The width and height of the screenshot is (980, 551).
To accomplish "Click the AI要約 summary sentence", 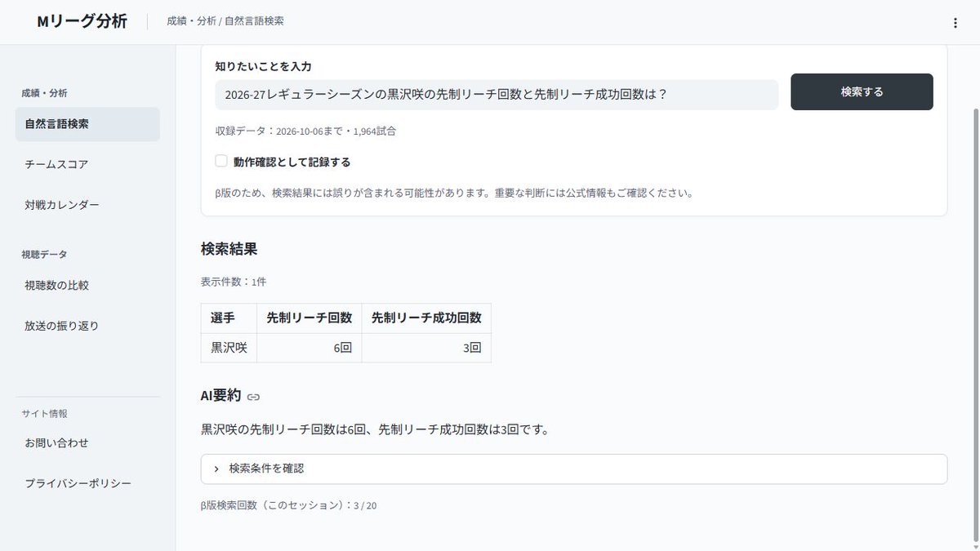I will 375,429.
